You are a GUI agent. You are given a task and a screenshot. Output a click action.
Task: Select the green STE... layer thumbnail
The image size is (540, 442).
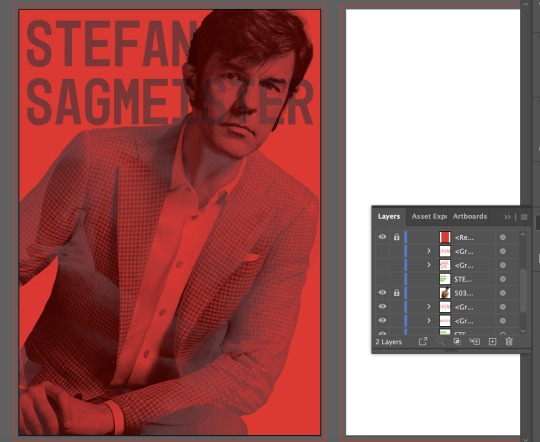(445, 279)
